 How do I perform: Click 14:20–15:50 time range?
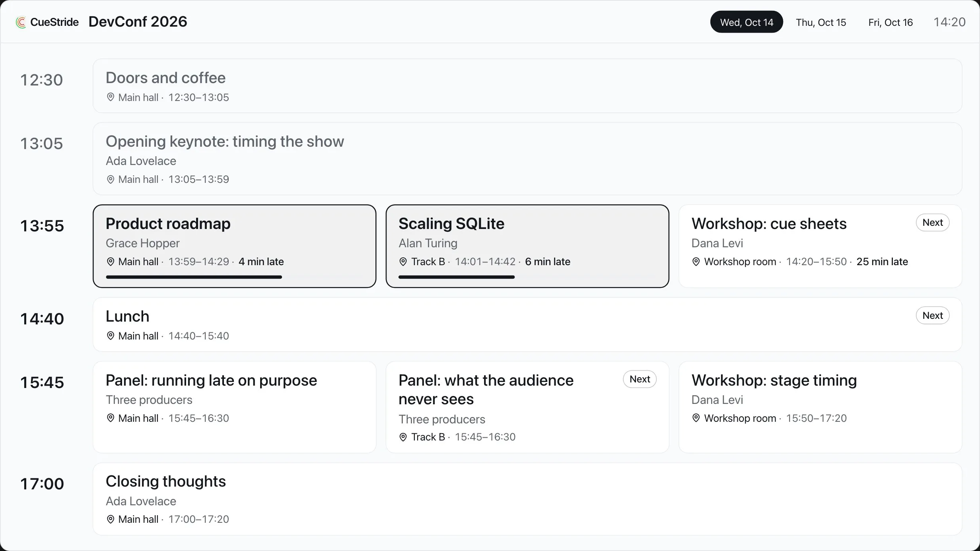pos(817,262)
